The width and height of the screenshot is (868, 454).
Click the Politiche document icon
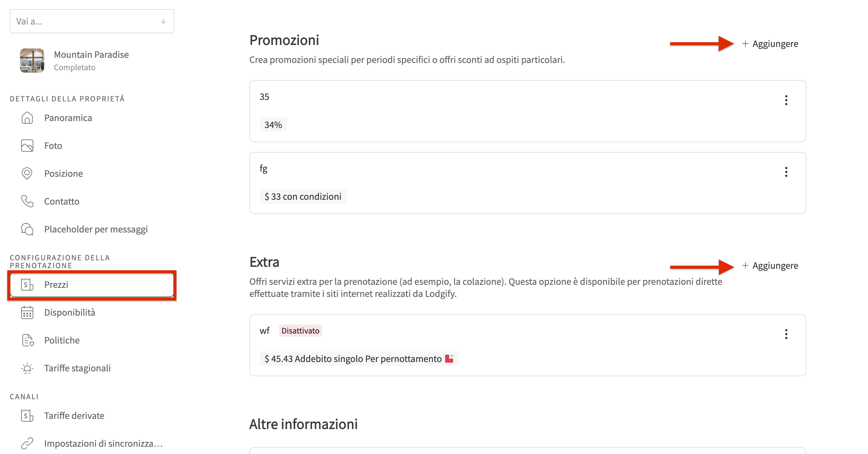click(28, 340)
